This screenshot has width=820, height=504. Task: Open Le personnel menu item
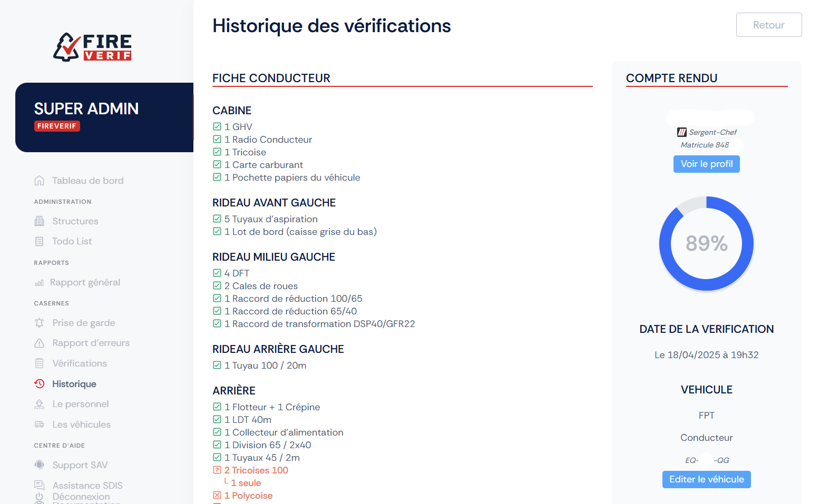click(81, 404)
